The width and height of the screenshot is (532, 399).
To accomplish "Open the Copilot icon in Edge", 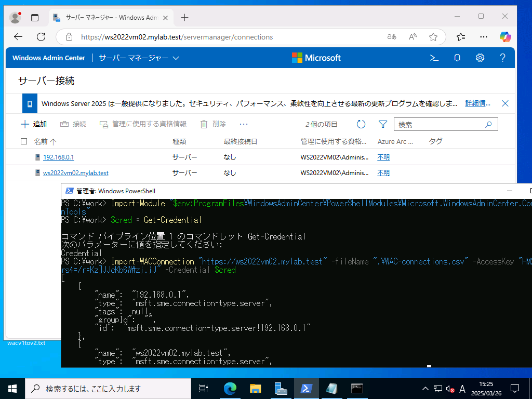I will (x=505, y=37).
